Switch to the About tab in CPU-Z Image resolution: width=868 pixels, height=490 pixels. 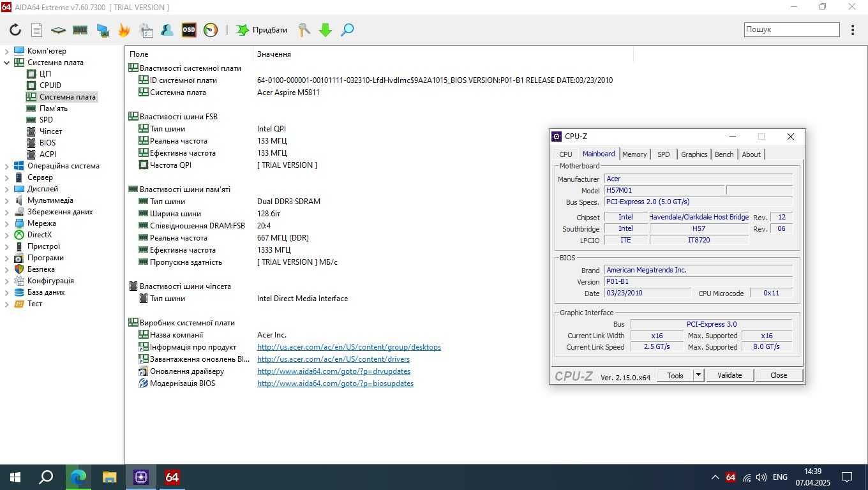pos(751,154)
